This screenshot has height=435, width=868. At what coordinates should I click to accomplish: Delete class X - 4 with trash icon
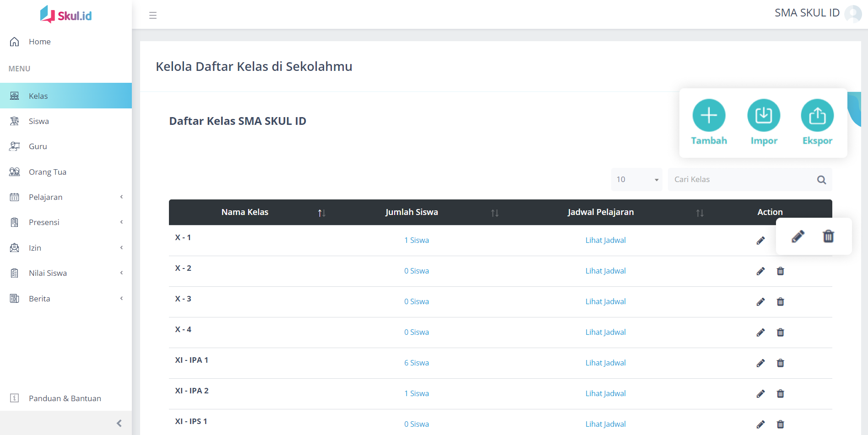[781, 333]
